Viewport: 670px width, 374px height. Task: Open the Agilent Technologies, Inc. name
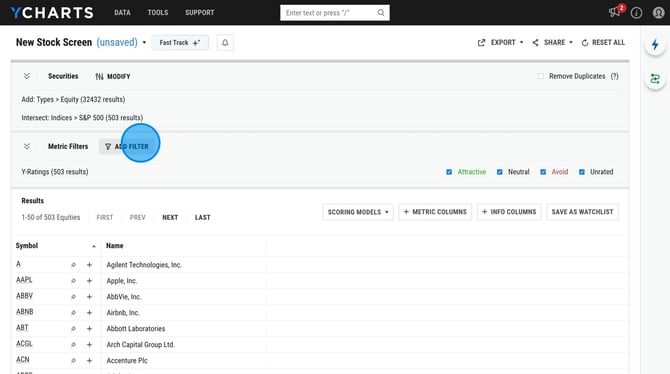click(x=144, y=265)
